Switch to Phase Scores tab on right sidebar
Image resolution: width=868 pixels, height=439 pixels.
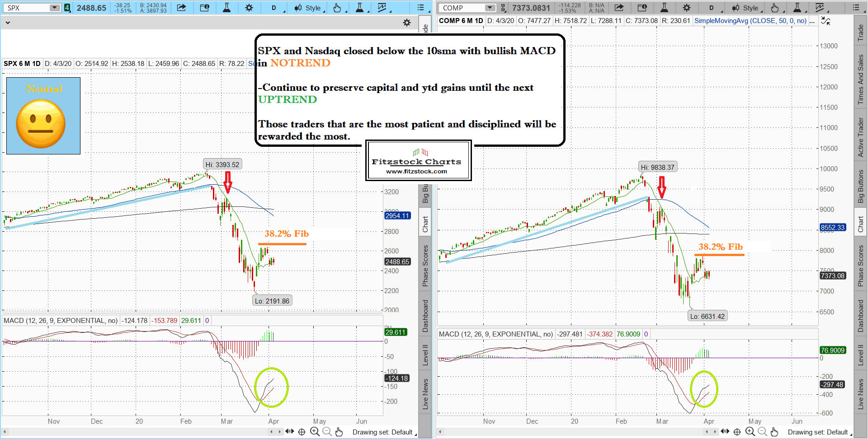860,266
